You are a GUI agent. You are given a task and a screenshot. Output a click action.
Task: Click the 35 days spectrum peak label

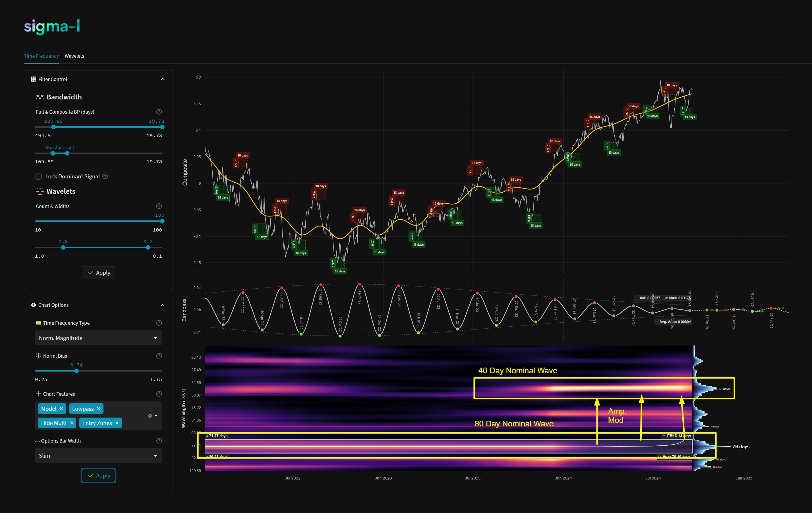pyautogui.click(x=724, y=389)
